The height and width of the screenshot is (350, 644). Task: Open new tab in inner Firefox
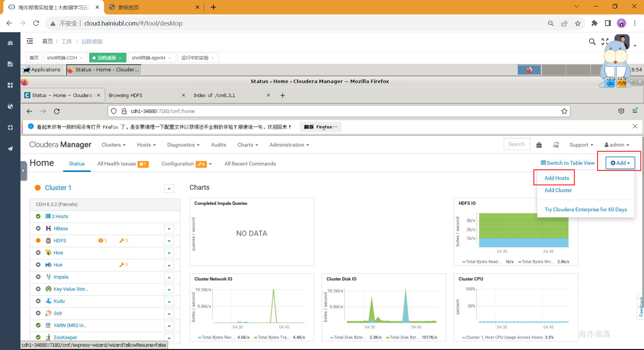[282, 95]
